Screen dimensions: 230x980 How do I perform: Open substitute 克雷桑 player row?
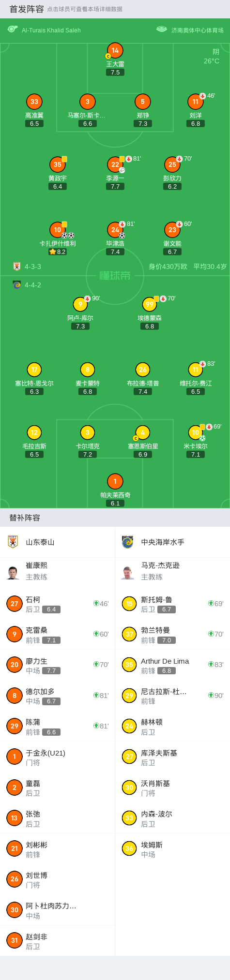click(58, 634)
